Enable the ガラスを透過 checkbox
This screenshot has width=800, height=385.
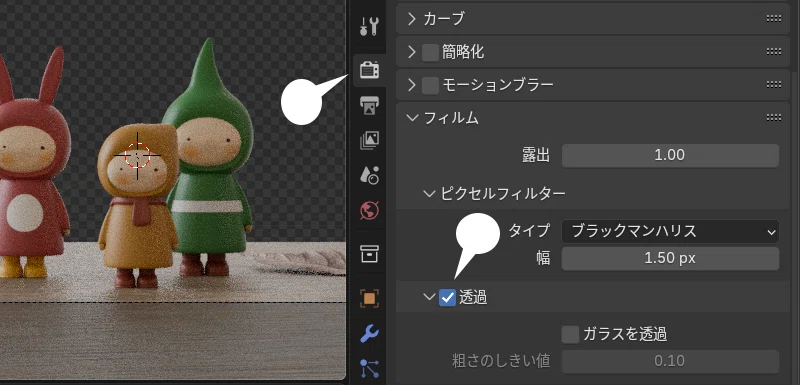click(570, 335)
